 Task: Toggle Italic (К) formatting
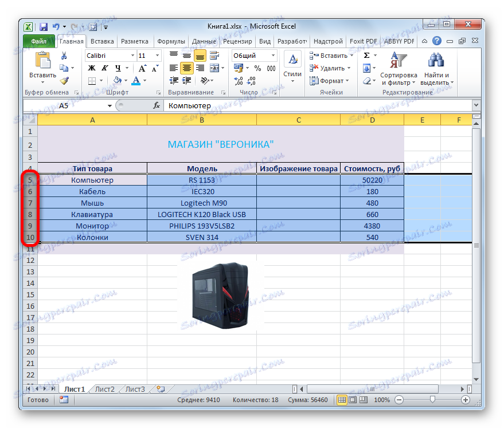(x=105, y=68)
